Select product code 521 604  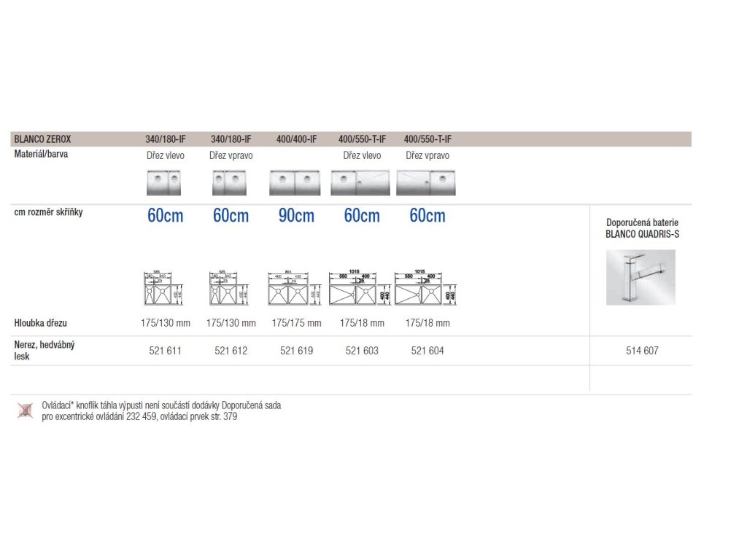[x=427, y=351]
